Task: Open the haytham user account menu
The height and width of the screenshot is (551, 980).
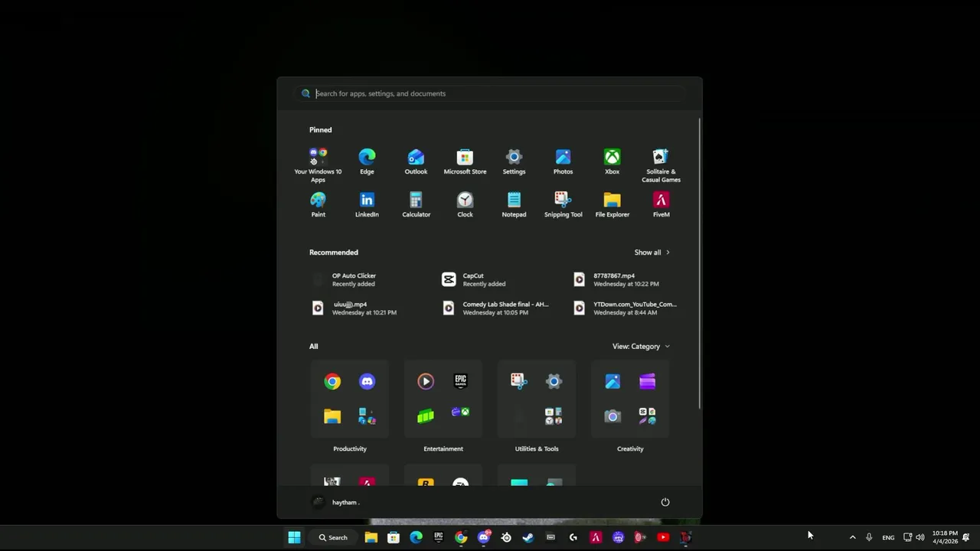Action: click(335, 502)
